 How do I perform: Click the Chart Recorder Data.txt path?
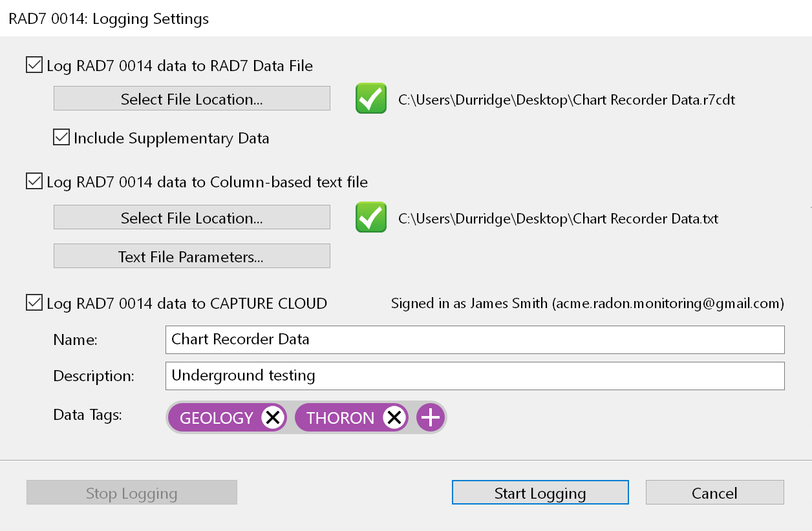559,219
